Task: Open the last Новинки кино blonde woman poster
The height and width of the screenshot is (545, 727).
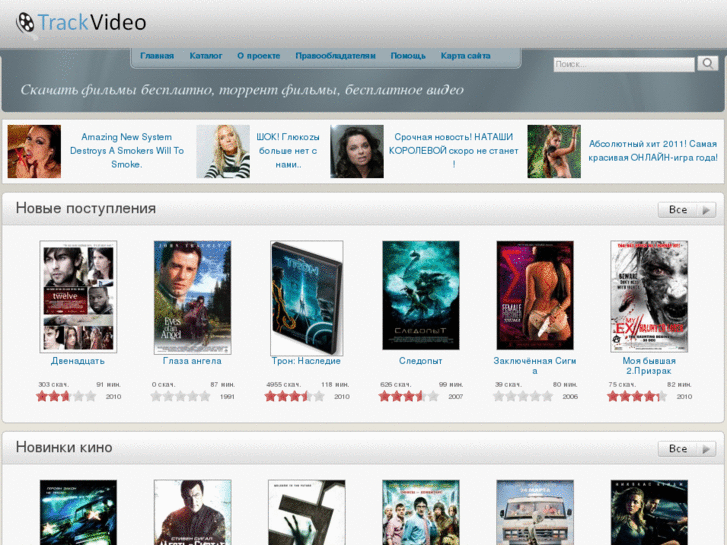Action: coord(649,513)
